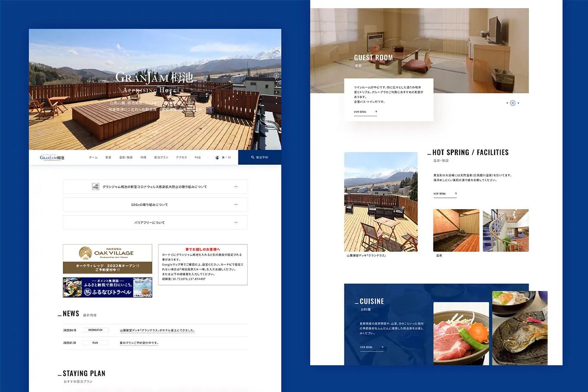Select the active middle Guest Room slider dot
Image resolution: width=588 pixels, height=392 pixels.
click(x=513, y=103)
